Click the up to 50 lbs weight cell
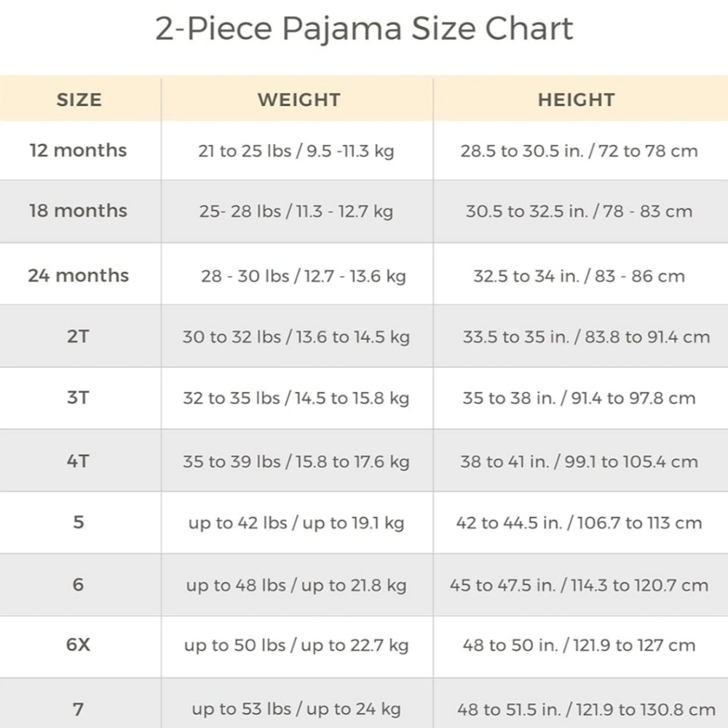 (x=296, y=645)
